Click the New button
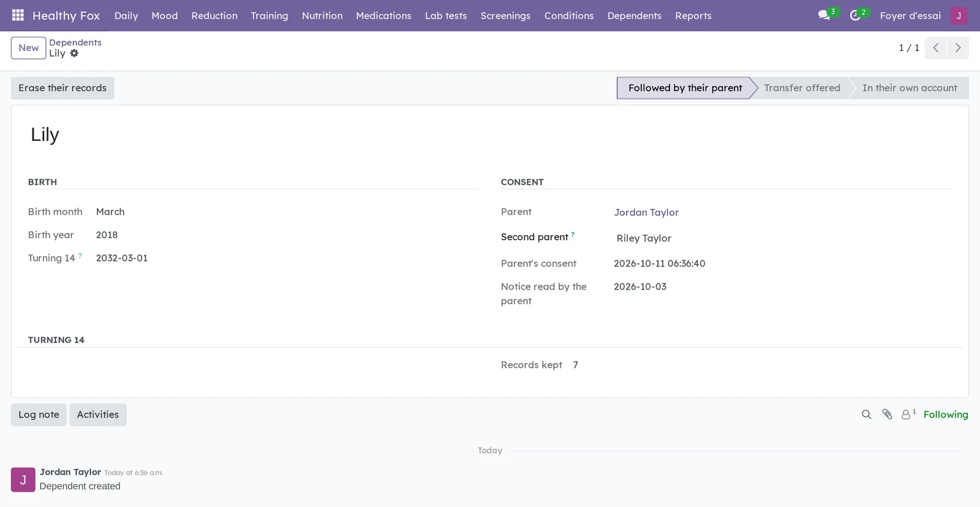The height and width of the screenshot is (507, 980). coord(28,48)
